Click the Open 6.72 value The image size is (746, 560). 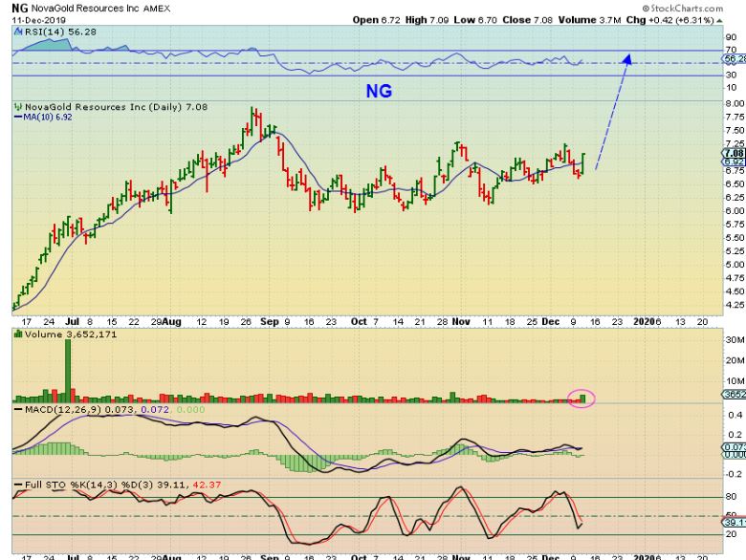tap(376, 20)
